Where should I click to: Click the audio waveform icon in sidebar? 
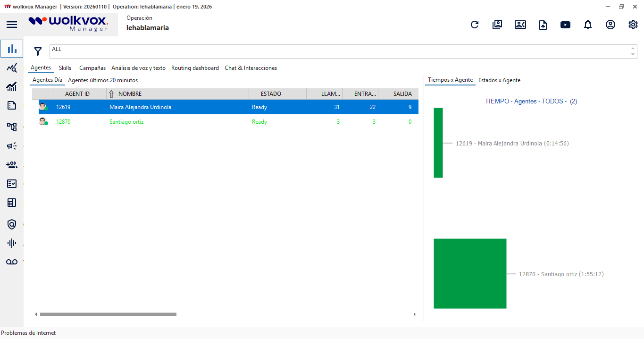click(x=12, y=243)
